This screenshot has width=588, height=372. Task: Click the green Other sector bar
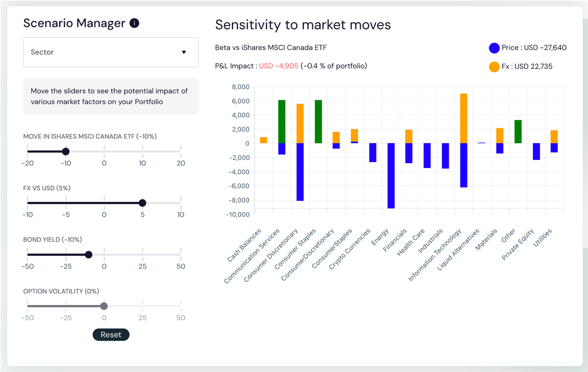click(518, 131)
